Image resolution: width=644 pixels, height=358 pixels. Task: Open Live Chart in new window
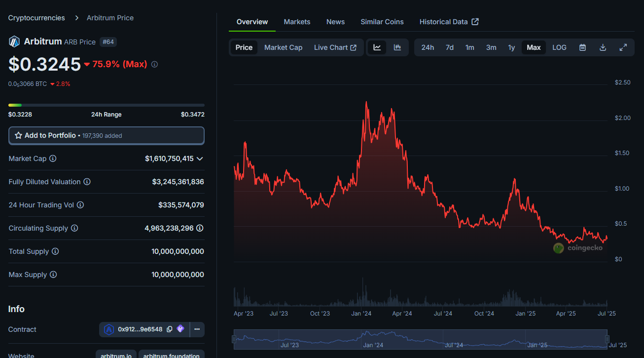pos(335,47)
